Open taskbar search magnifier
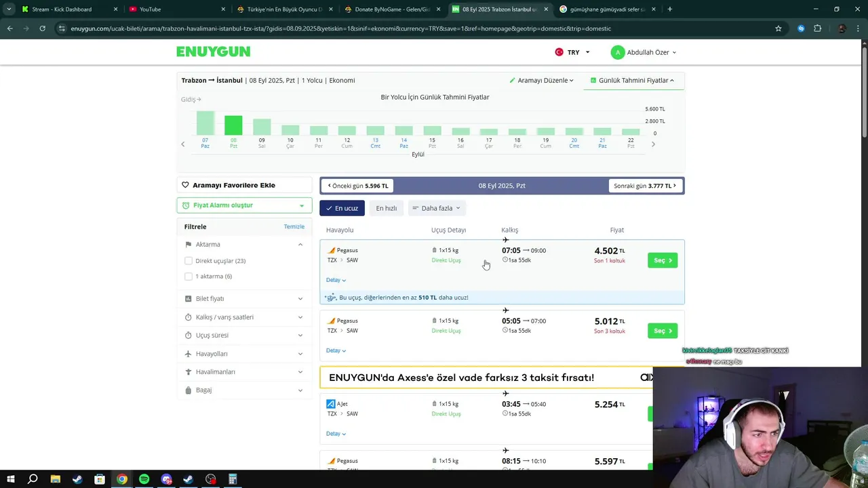Viewport: 868px width, 488px height. coord(33,479)
